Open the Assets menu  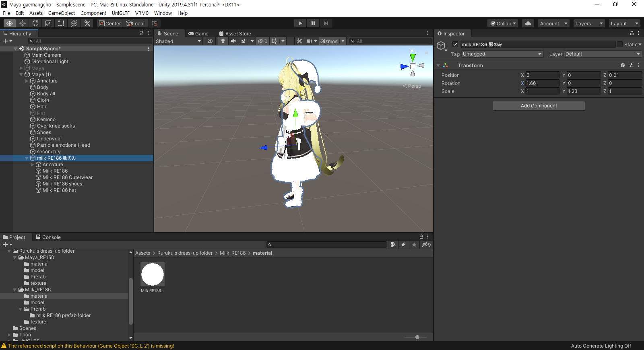36,13
